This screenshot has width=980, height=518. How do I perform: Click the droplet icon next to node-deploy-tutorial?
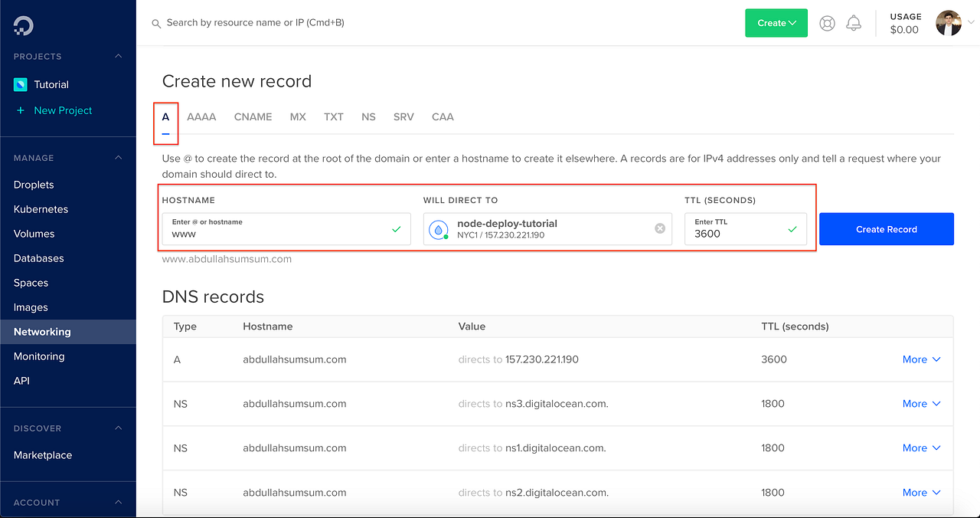[x=438, y=228]
